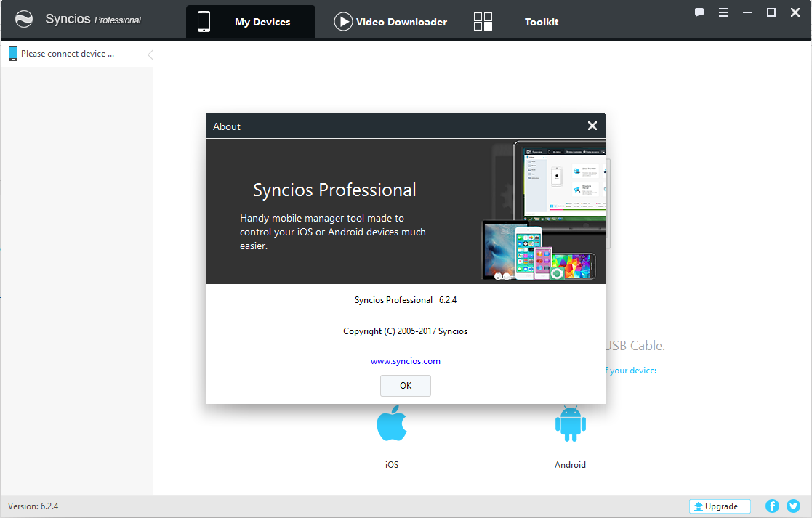
Task: Open the Facebook page icon
Action: (x=772, y=506)
